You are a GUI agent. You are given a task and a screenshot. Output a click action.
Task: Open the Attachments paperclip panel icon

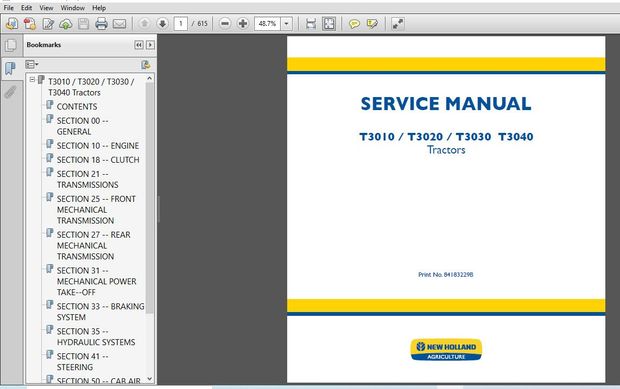11,92
